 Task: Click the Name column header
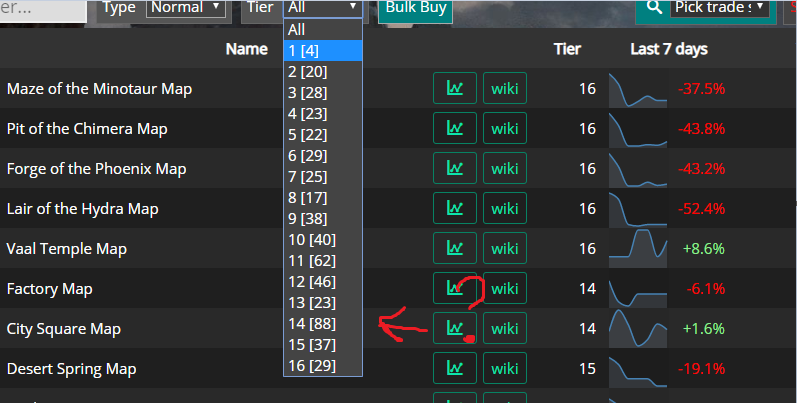[x=247, y=49]
